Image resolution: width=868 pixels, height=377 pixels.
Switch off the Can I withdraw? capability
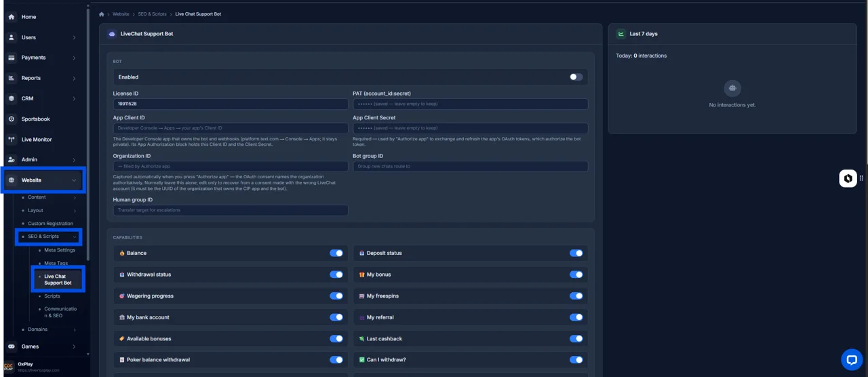(576, 360)
